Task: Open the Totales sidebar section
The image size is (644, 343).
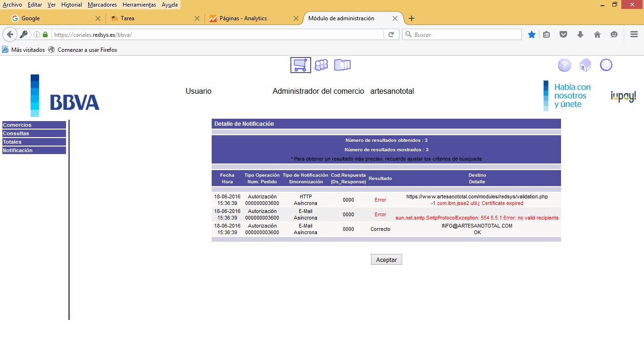Action: (34, 142)
